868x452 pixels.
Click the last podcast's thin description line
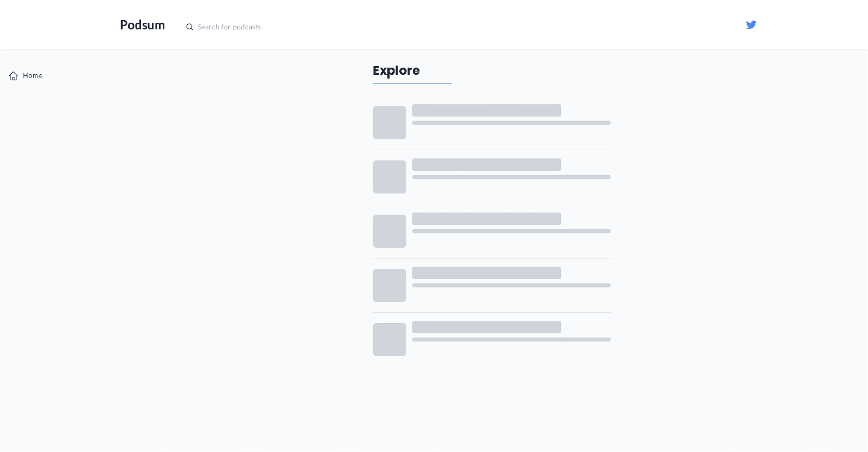pyautogui.click(x=511, y=340)
